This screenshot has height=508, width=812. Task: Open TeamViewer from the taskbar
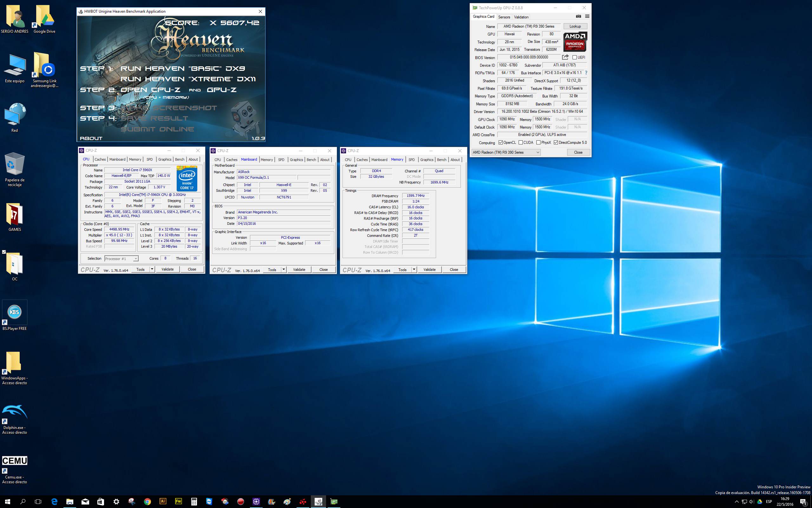click(209, 501)
